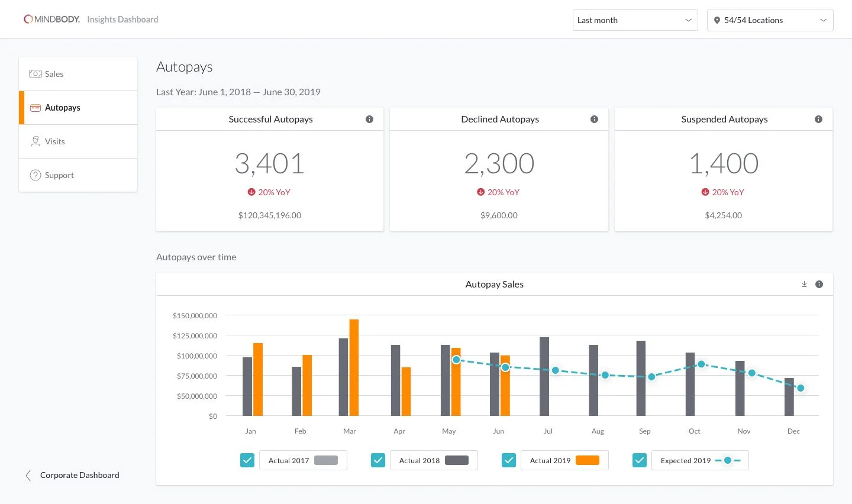852x504 pixels.
Task: Uncheck the Actual 2019 checkbox
Action: click(x=509, y=460)
